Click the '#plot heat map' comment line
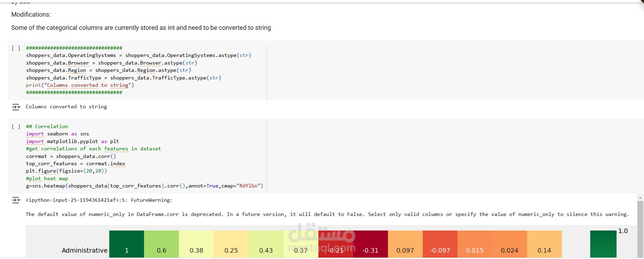This screenshot has width=644, height=259. 47,179
